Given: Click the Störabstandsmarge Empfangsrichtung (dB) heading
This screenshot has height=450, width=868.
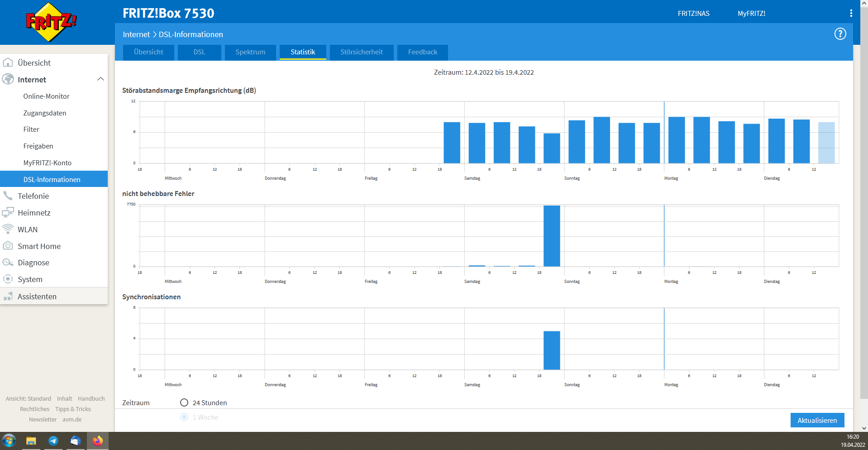Looking at the screenshot, I should pyautogui.click(x=189, y=90).
